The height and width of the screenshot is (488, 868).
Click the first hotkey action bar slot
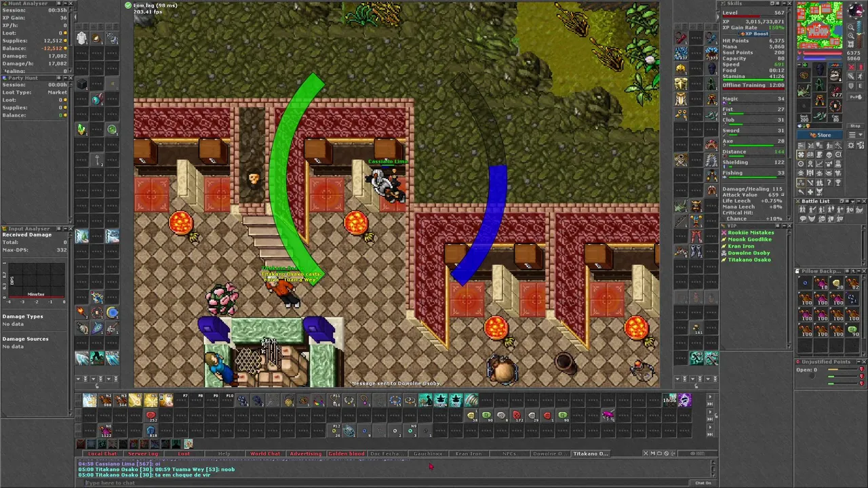click(x=90, y=400)
